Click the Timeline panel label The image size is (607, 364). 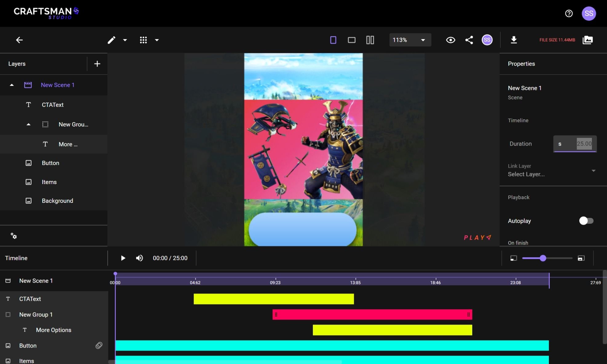(16, 258)
